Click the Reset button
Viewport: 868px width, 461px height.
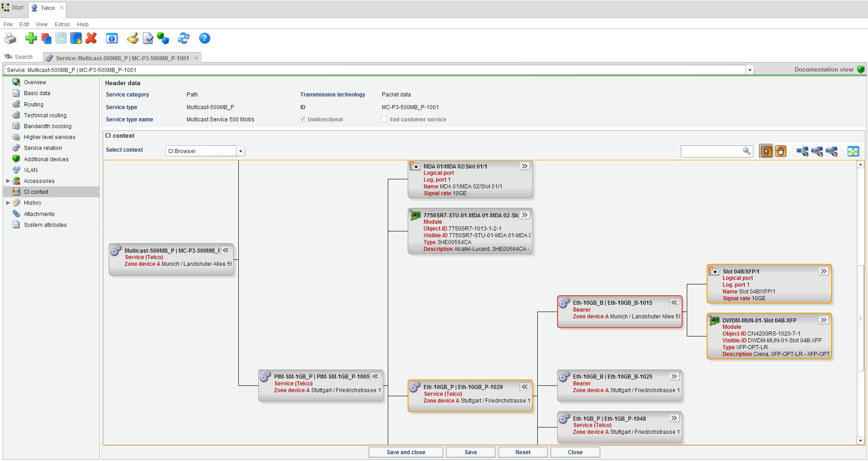point(522,452)
